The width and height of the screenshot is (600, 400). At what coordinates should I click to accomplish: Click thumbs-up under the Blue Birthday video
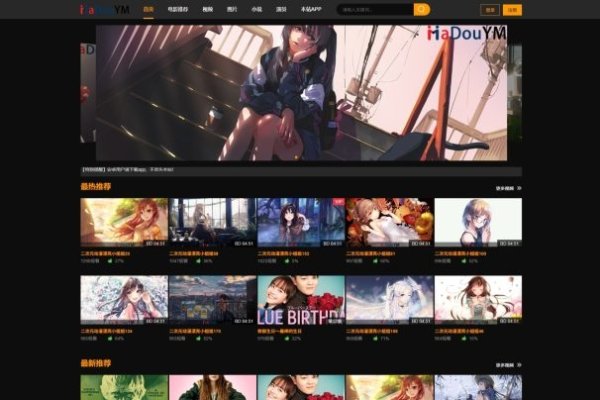coord(287,338)
